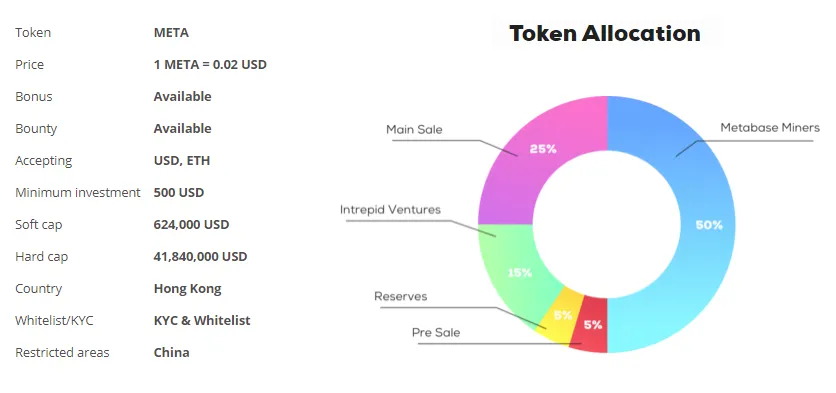Viewport: 836px width, 393px height.
Task: Click the Hong Kong country value
Action: (x=188, y=288)
